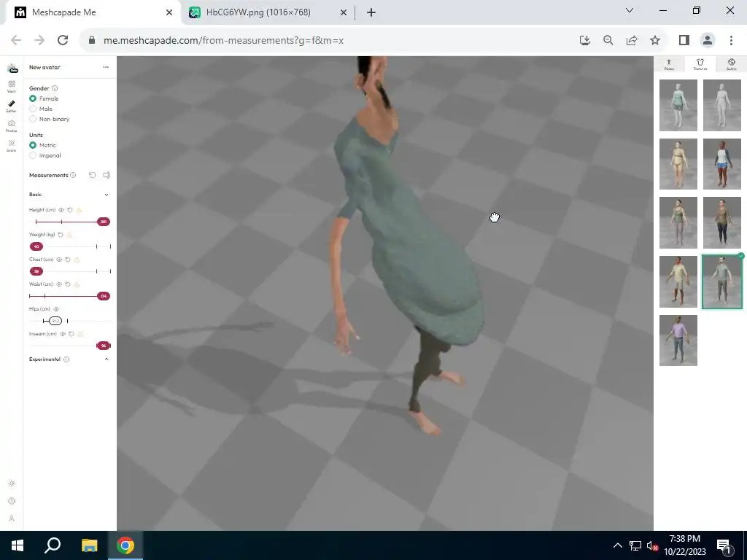Toggle Hips measurement visibility eye
The width and height of the screenshot is (747, 560).
[x=56, y=309]
